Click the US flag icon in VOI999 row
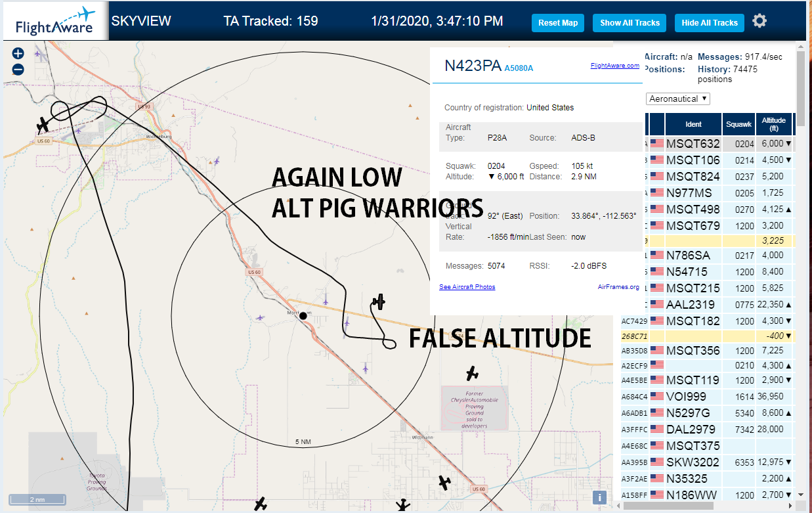Screen dimensions: 812x513 pyautogui.click(x=657, y=397)
